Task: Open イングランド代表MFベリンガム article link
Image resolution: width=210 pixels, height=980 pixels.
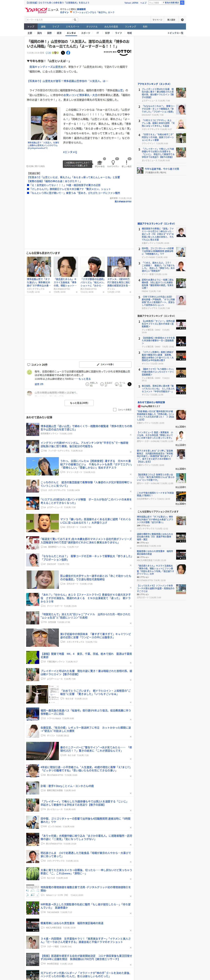Action: click(84, 444)
